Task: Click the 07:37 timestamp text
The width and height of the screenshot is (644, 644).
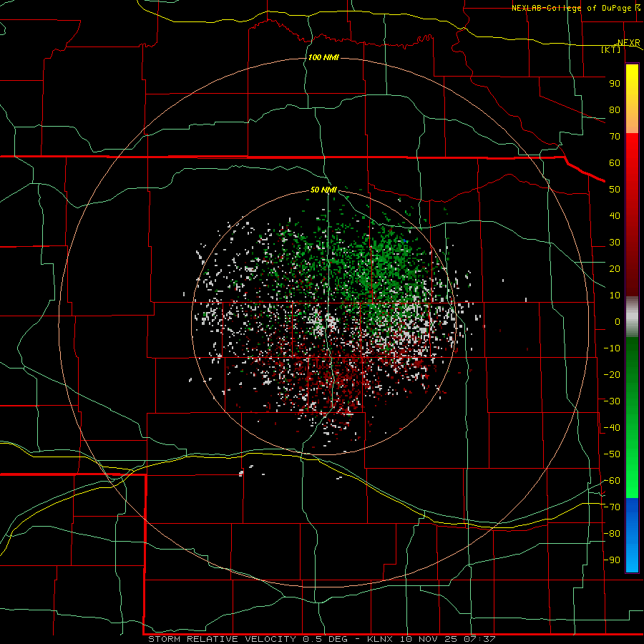Action: [479, 639]
